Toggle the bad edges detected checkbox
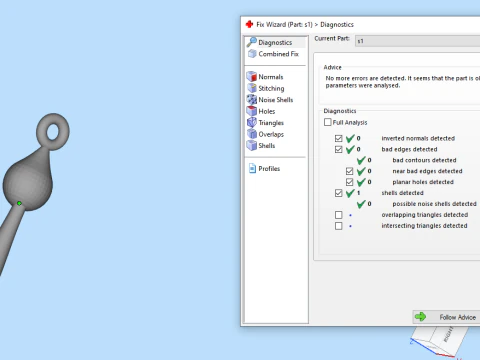This screenshot has width=480, height=360. pyautogui.click(x=339, y=149)
